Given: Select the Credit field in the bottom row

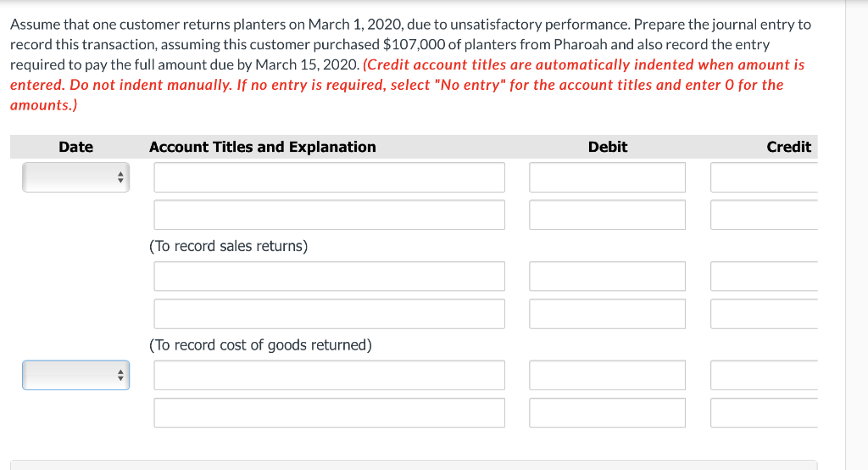Looking at the screenshot, I should click(x=764, y=412).
